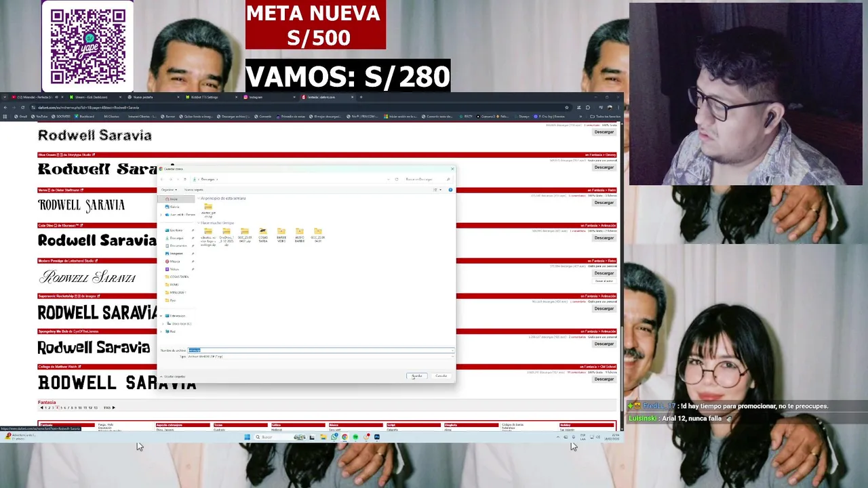Open the file type dropdown
868x488 pixels.
[320, 356]
